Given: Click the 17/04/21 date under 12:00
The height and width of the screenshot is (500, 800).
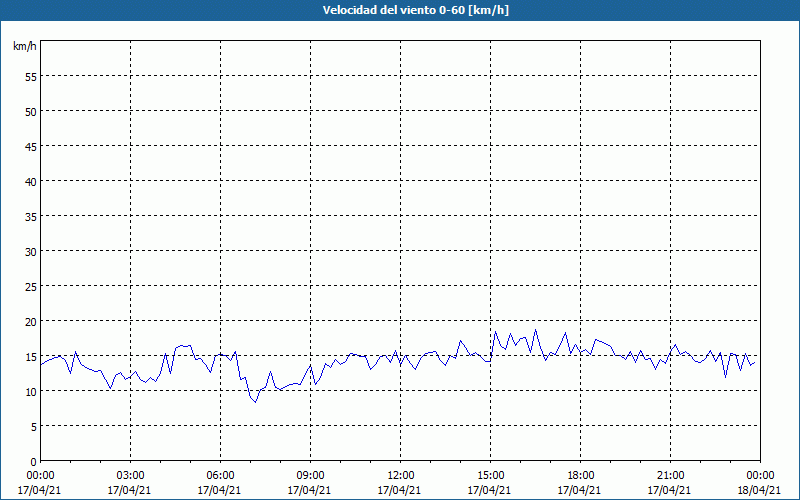Looking at the screenshot, I should click(399, 490).
